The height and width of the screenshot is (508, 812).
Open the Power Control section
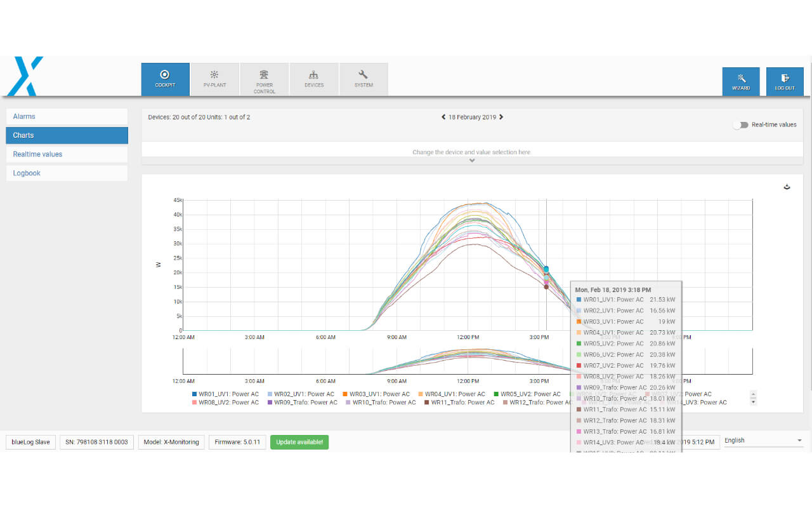265,79
